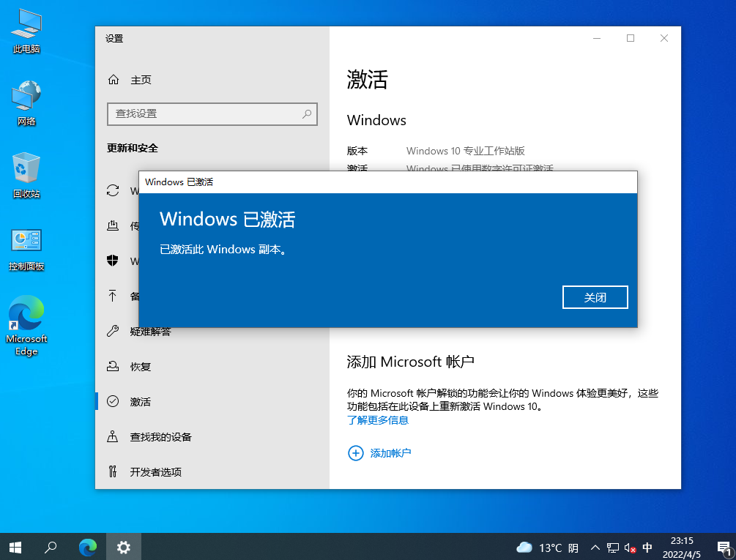Open 网络 desktop icon
The height and width of the screenshot is (560, 736).
(x=26, y=103)
